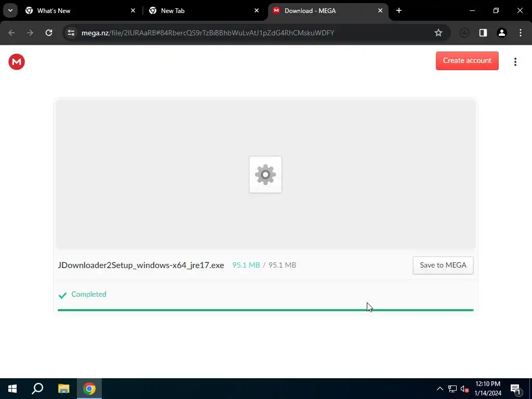Select the Download - MEGA tab
This screenshot has height=399, width=532.
328,11
